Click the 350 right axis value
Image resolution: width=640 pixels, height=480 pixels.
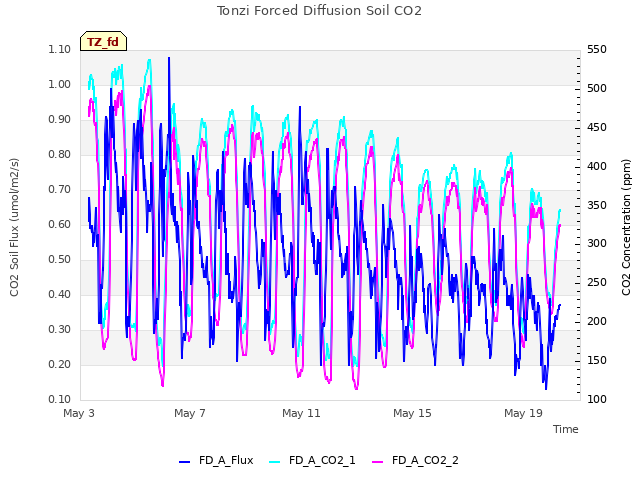click(x=597, y=205)
